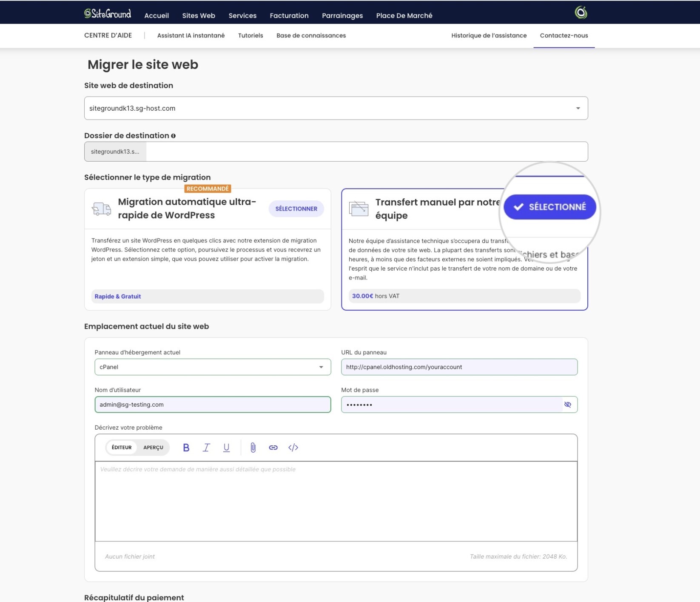700x602 pixels.
Task: Click the Nom d'utilisateur field
Action: (x=213, y=405)
